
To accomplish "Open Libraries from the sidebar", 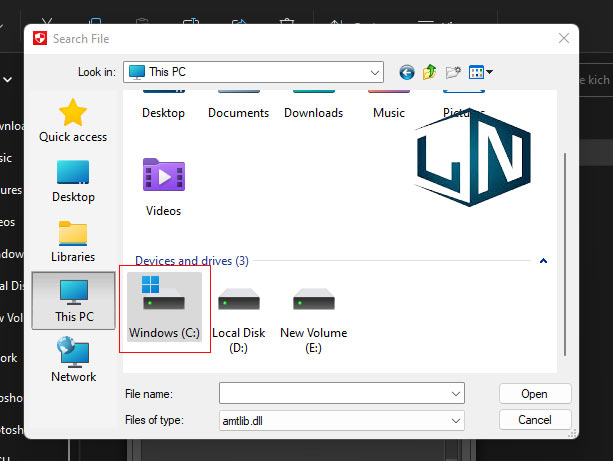I will [73, 241].
